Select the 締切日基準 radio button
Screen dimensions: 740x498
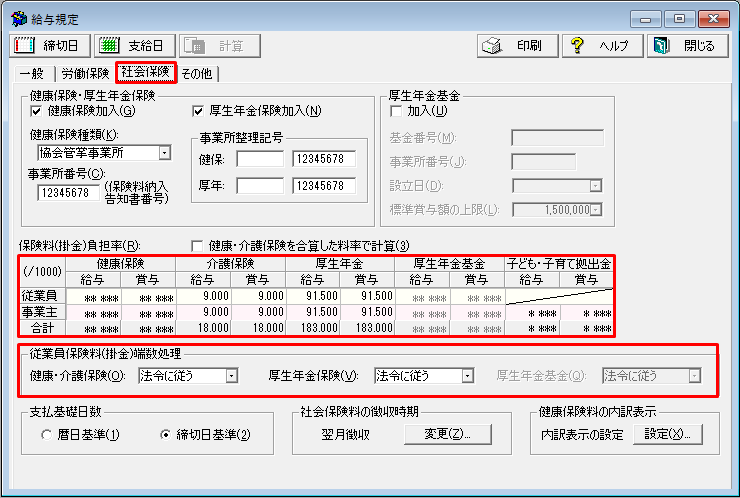pos(166,435)
